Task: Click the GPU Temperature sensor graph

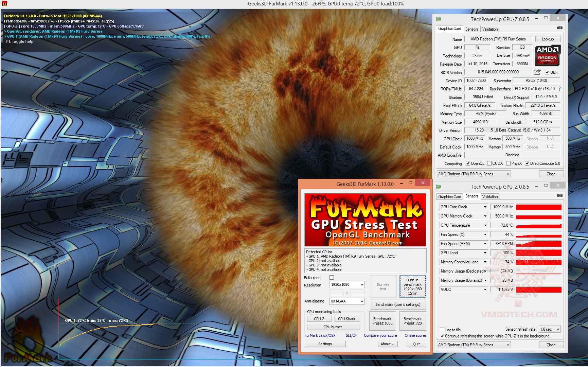Action: click(x=539, y=226)
